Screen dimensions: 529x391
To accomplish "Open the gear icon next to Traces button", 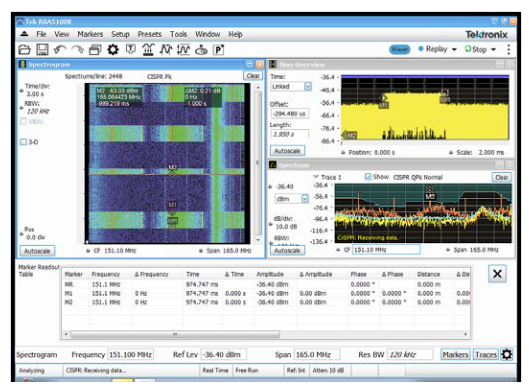I will coord(507,354).
